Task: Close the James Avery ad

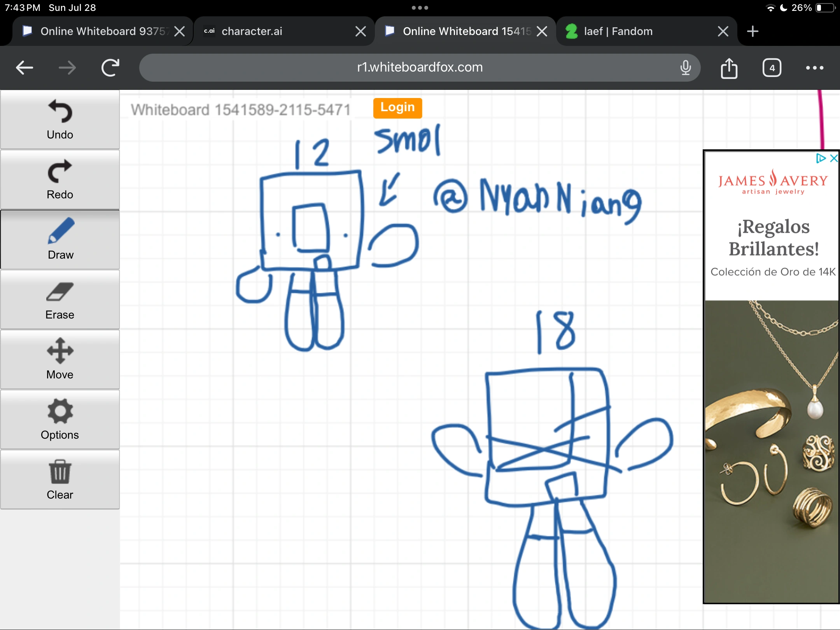Action: (x=833, y=158)
